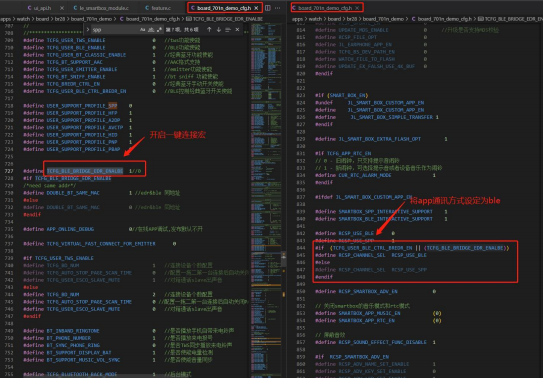Click line number 844 in right gutter
This screenshot has height=378, width=543.
[301, 248]
